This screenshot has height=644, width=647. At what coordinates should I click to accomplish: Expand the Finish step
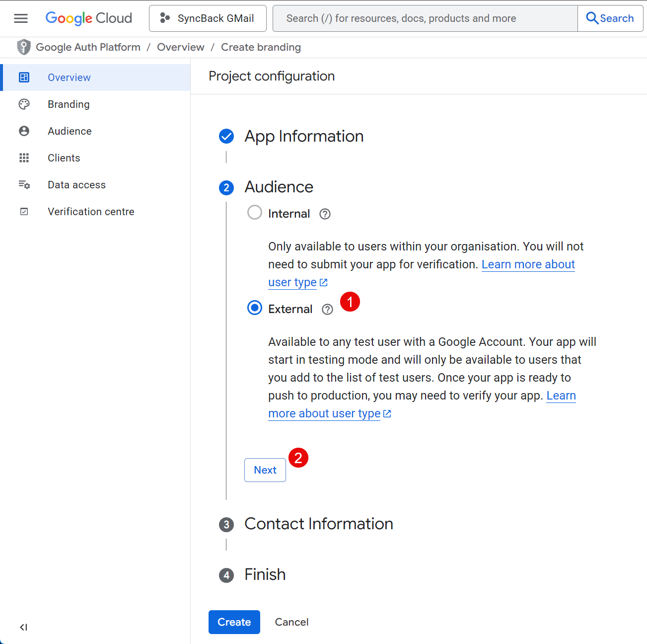(x=265, y=574)
